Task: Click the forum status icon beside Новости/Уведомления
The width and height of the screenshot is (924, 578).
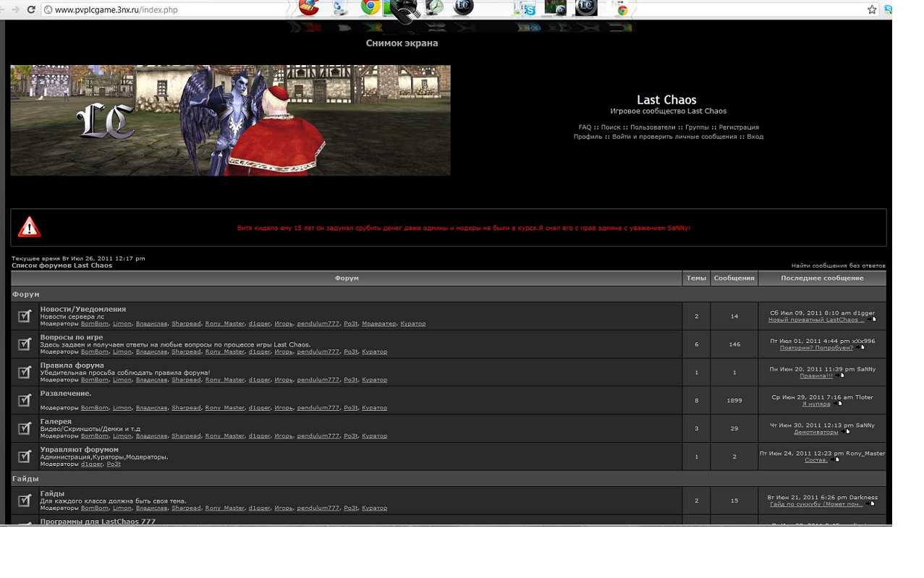Action: coord(25,316)
